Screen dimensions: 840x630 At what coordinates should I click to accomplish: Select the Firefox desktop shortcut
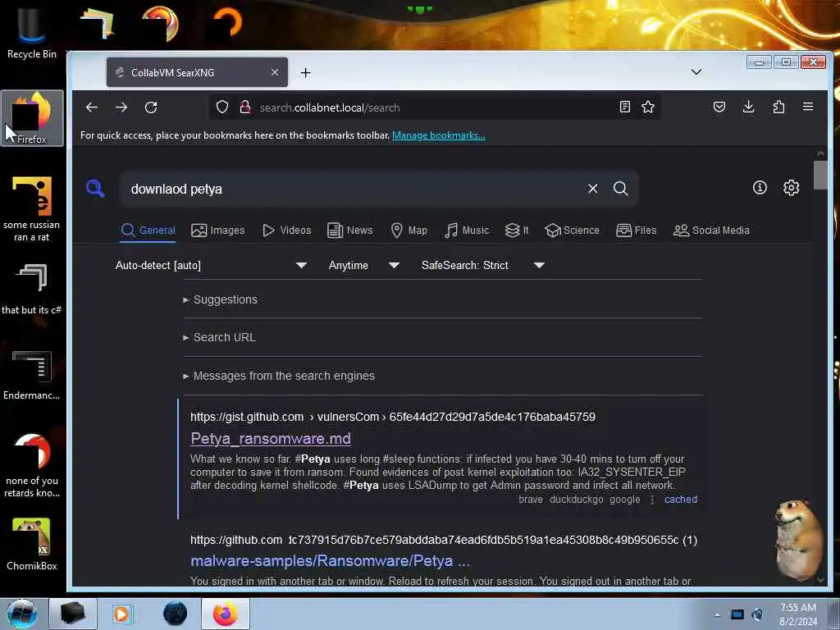[x=32, y=118]
